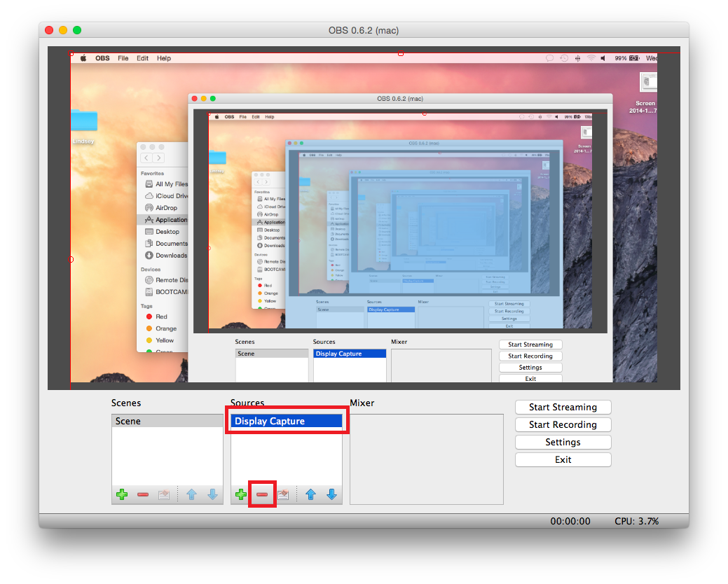
Task: Click inside the empty Mixer panel
Action: coord(426,459)
